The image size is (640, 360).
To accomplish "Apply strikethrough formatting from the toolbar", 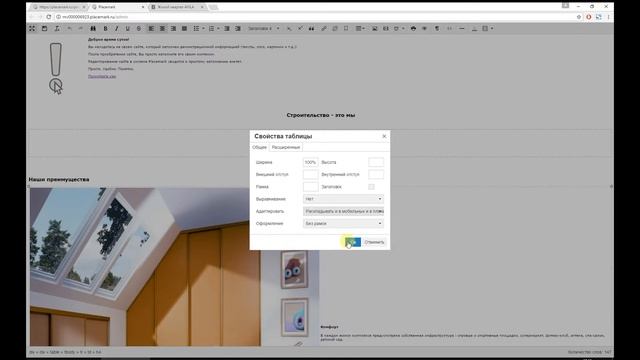I will click(x=139, y=29).
